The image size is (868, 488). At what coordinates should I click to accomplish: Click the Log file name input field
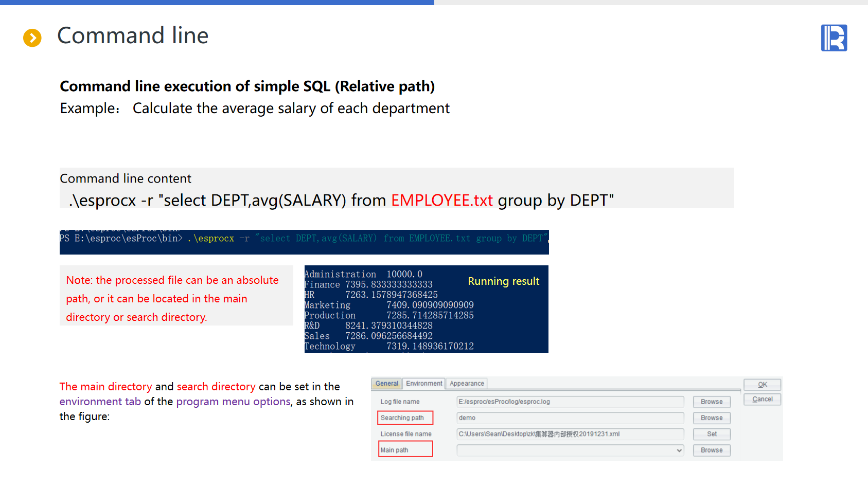click(570, 402)
